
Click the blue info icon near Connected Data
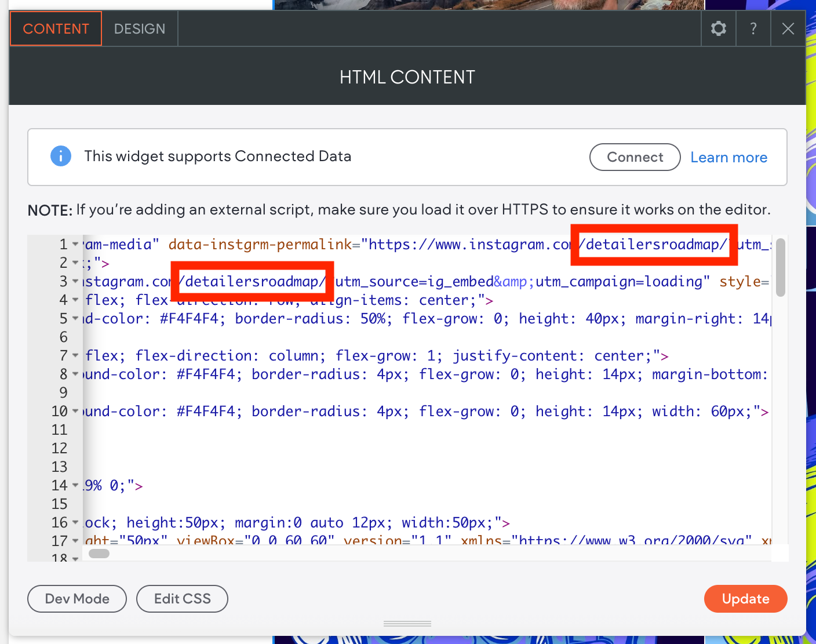pos(60,156)
